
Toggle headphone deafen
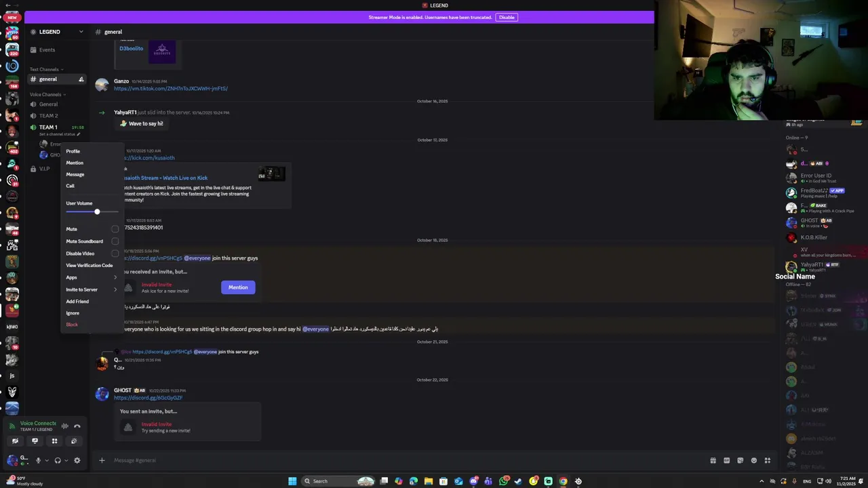point(58,460)
